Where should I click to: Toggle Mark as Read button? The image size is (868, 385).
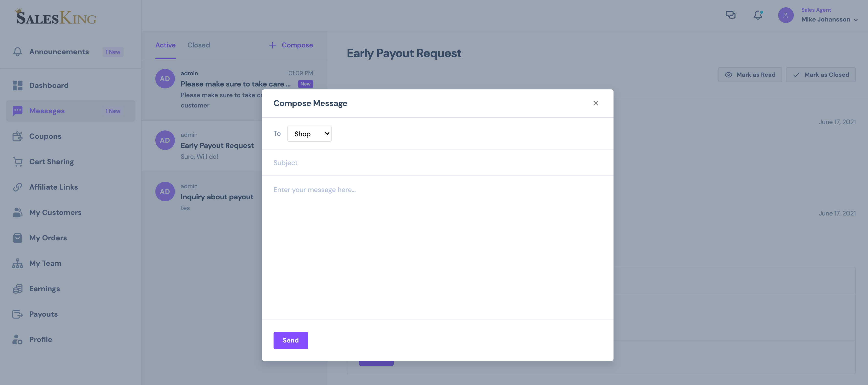750,74
